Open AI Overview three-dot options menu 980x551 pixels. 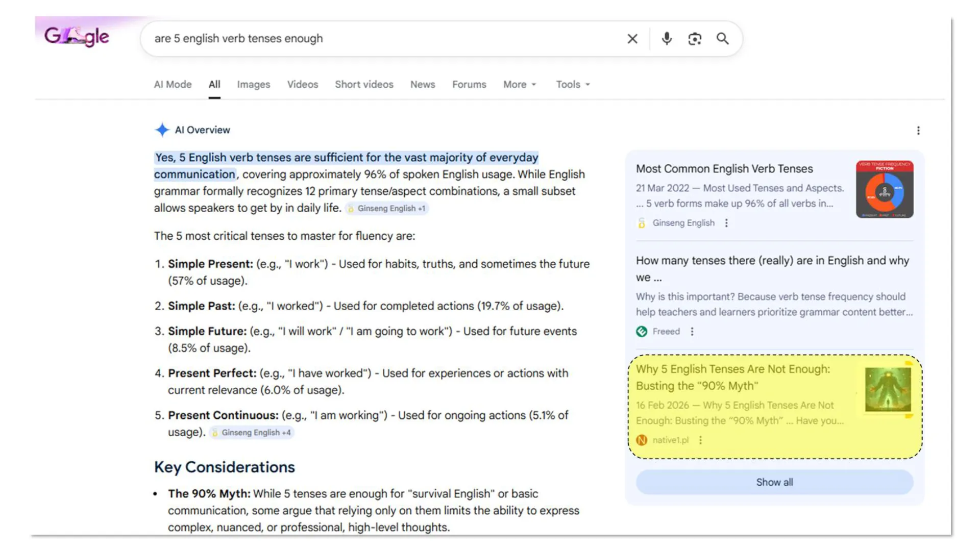point(918,131)
